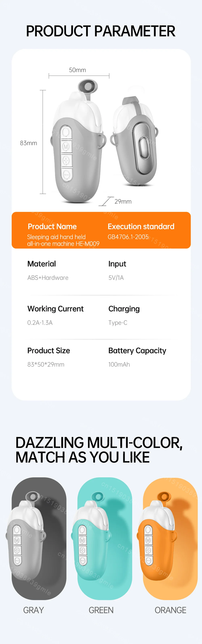Click the minus button on gray device
Viewport: 202px width, 644px height.
tap(67, 174)
